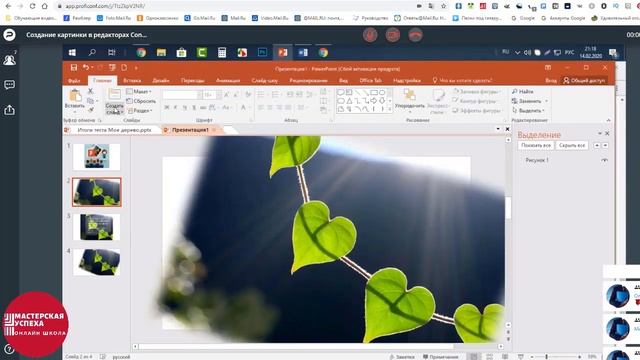Click the browser reload button
Viewport: 640px width, 360px height.
pyautogui.click(x=32, y=6)
